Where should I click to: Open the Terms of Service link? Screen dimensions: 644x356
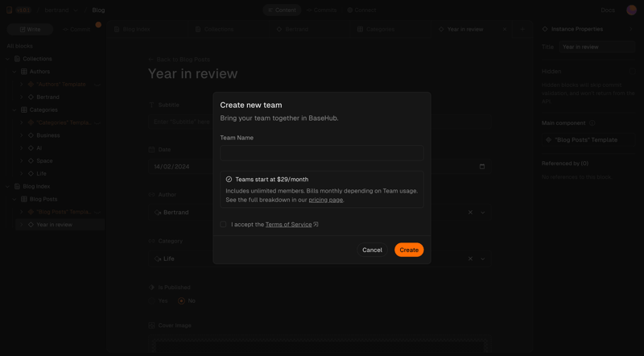[x=288, y=225]
